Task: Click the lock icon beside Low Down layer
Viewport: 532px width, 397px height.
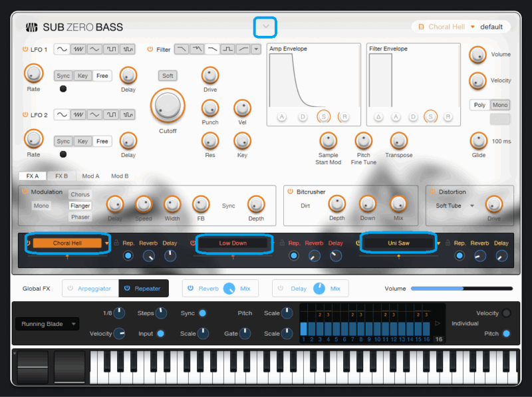Action: tap(282, 243)
